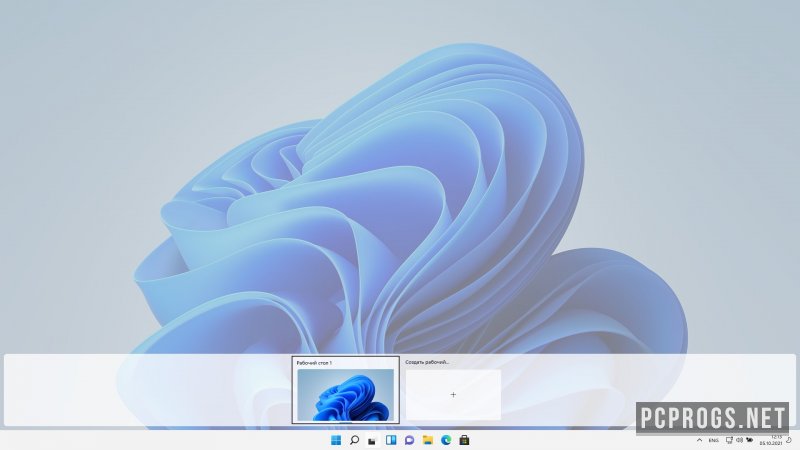This screenshot has width=800, height=450.
Task: Open File Explorer from taskbar
Action: (428, 440)
